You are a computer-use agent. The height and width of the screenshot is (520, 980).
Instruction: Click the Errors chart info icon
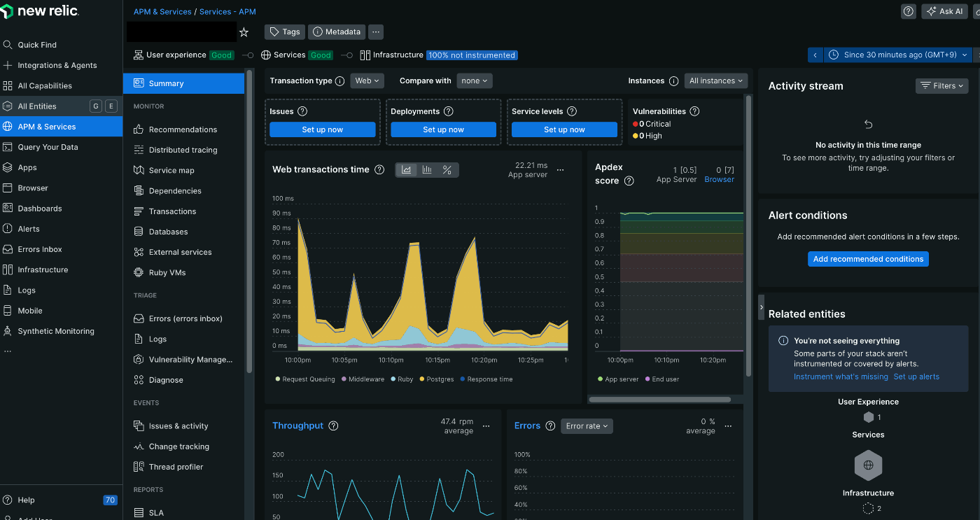pos(550,426)
